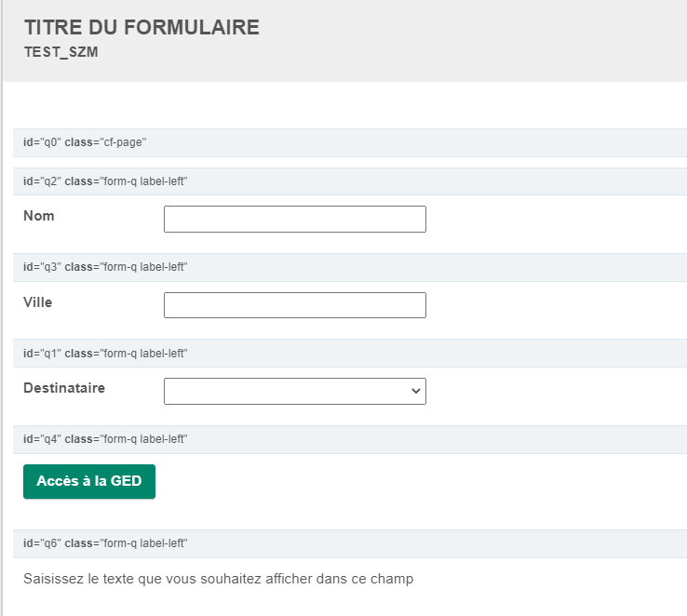Focus the Ville text input field
This screenshot has height=616, width=687.
pos(294,305)
